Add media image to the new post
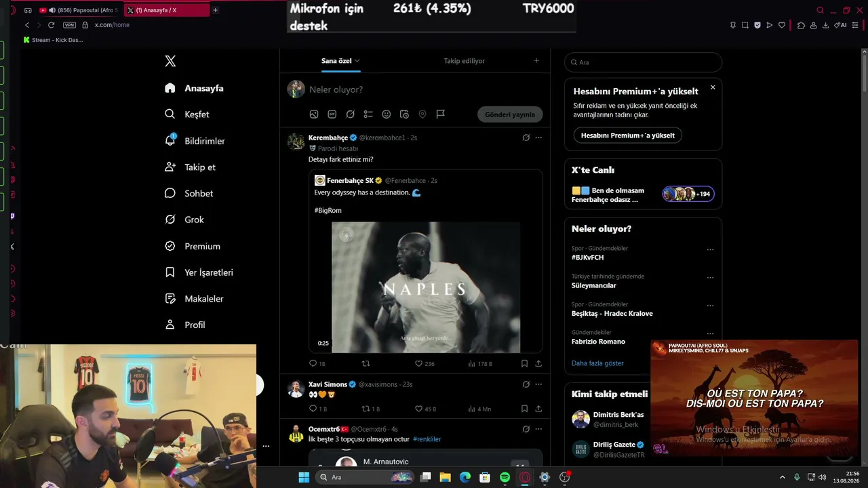Image resolution: width=868 pixels, height=488 pixels. point(314,115)
